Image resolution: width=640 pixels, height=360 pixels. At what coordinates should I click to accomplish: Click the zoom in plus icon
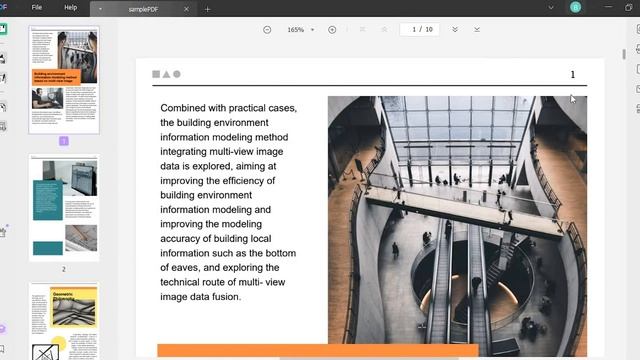(332, 29)
